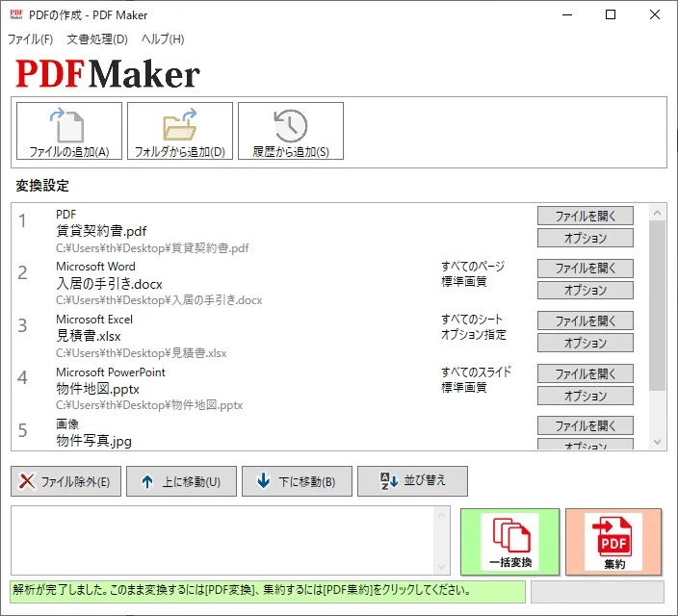Click the Microsoft Word type label

(95, 267)
